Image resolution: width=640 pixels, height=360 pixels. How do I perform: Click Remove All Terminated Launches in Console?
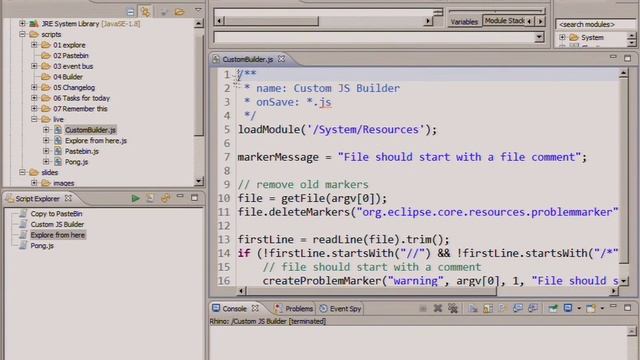click(453, 308)
